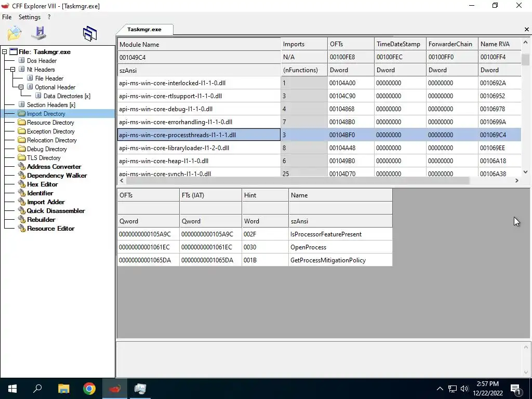
Task: Open the Windows Start menu
Action: pos(12,389)
